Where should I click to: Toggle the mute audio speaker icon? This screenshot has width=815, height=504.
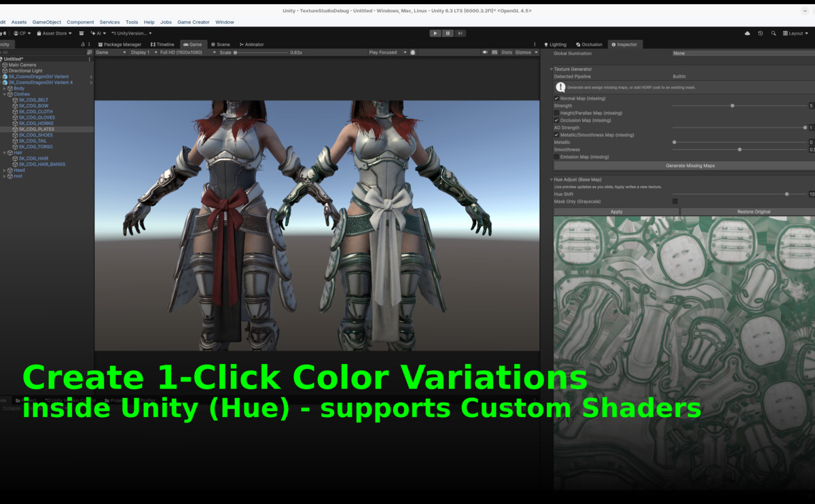(x=485, y=52)
